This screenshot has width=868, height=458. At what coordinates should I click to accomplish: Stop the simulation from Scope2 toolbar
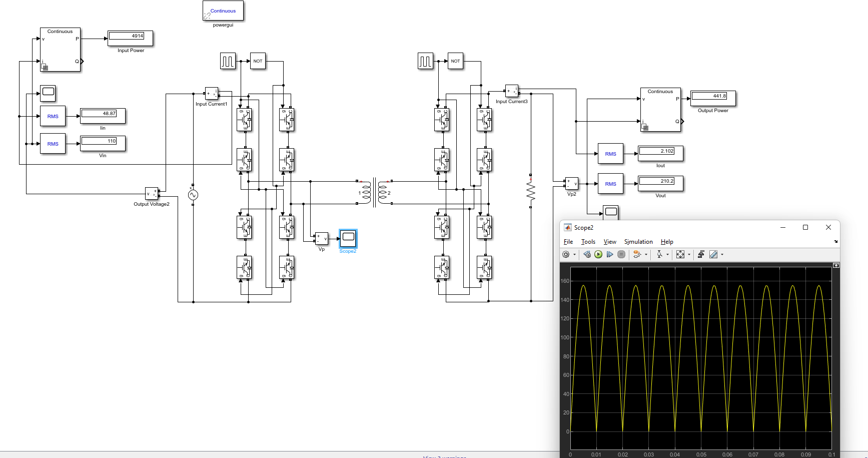coord(621,254)
